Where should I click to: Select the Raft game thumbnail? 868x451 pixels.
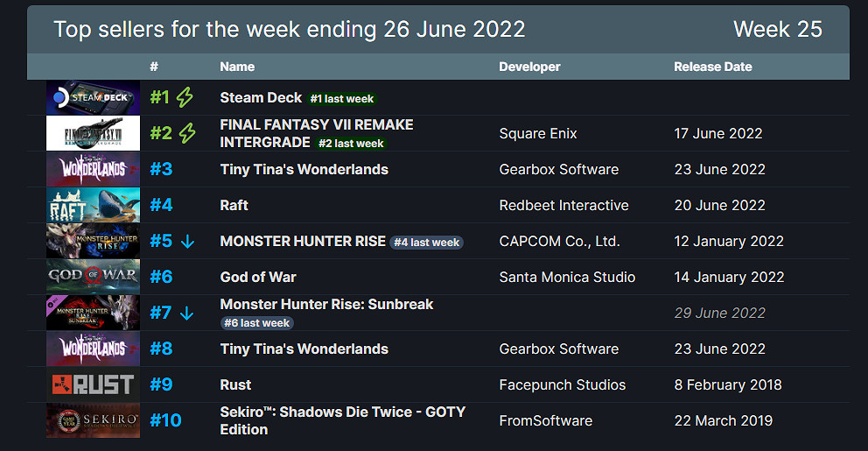(93, 205)
